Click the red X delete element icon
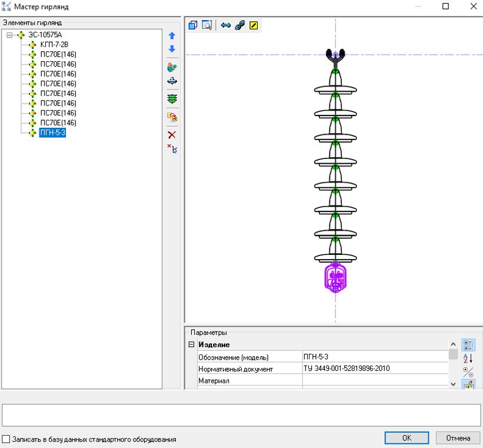This screenshot has height=448, width=483. pyautogui.click(x=172, y=134)
